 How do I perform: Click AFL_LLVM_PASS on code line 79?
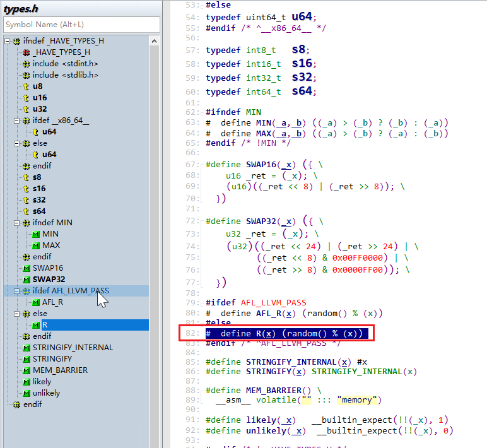pyautogui.click(x=273, y=303)
